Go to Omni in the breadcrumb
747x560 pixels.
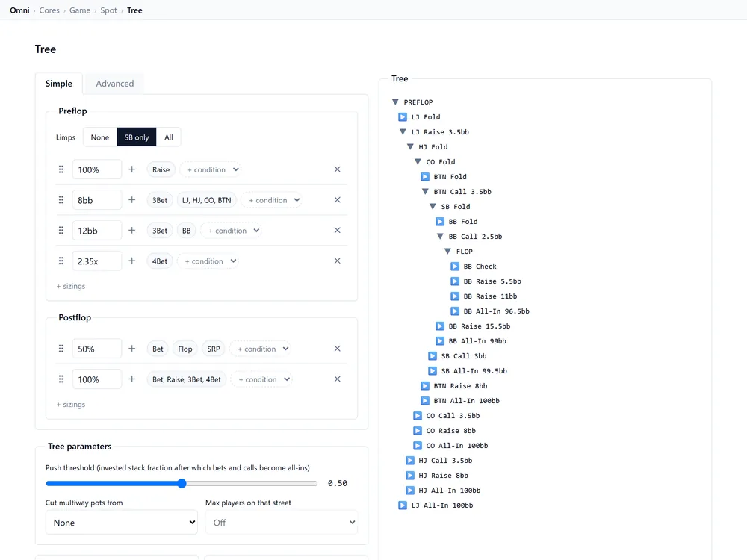[x=19, y=10]
